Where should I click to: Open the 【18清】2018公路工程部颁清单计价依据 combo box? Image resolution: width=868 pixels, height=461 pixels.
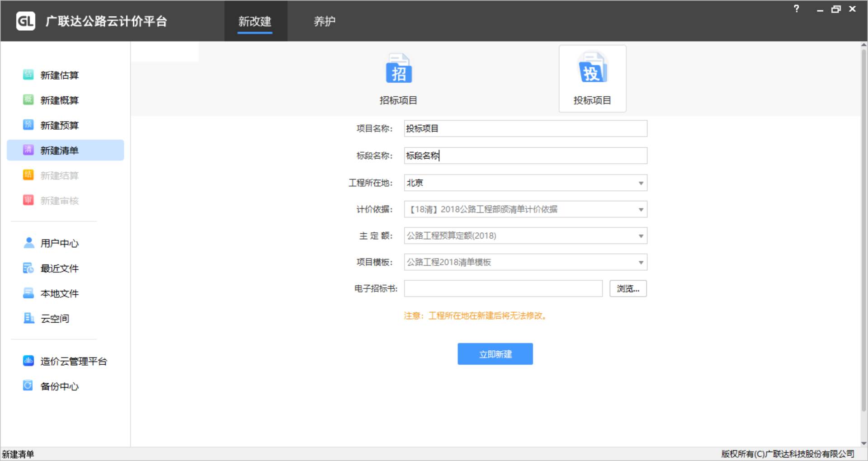(525, 209)
